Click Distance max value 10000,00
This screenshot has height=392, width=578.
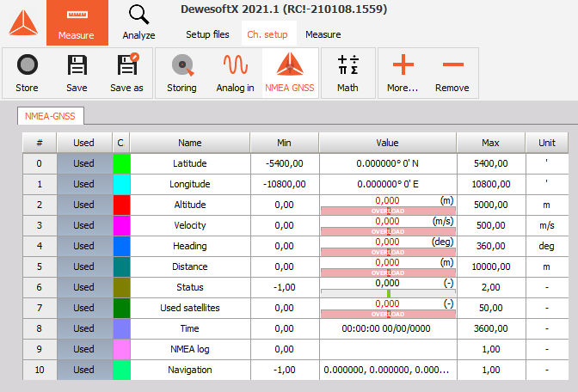coord(490,266)
